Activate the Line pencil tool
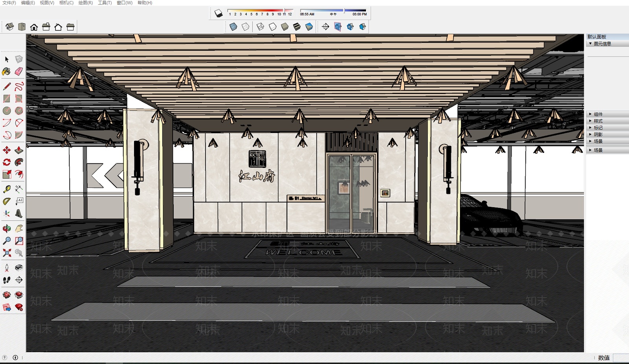The width and height of the screenshot is (629, 364). [7, 86]
